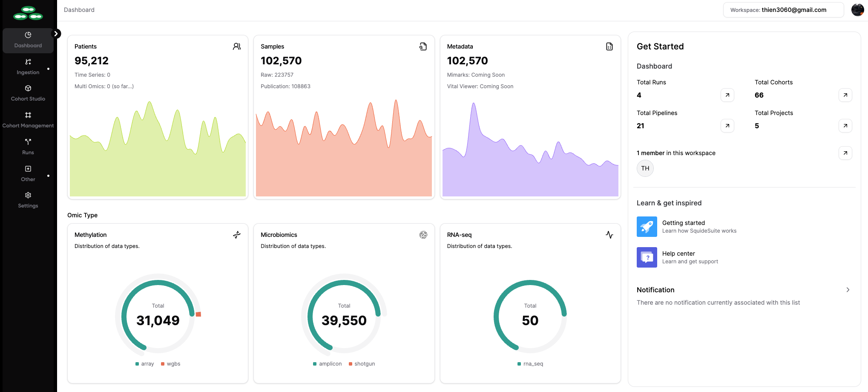Open the Other section in the sidebar
The width and height of the screenshot is (868, 392).
click(28, 169)
